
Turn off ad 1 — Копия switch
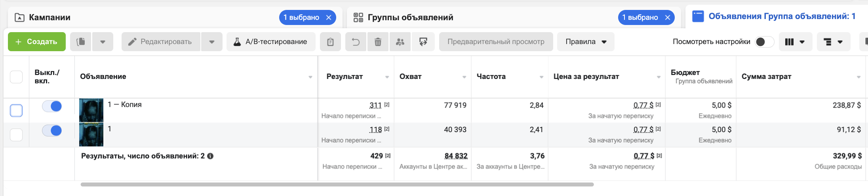click(x=52, y=106)
